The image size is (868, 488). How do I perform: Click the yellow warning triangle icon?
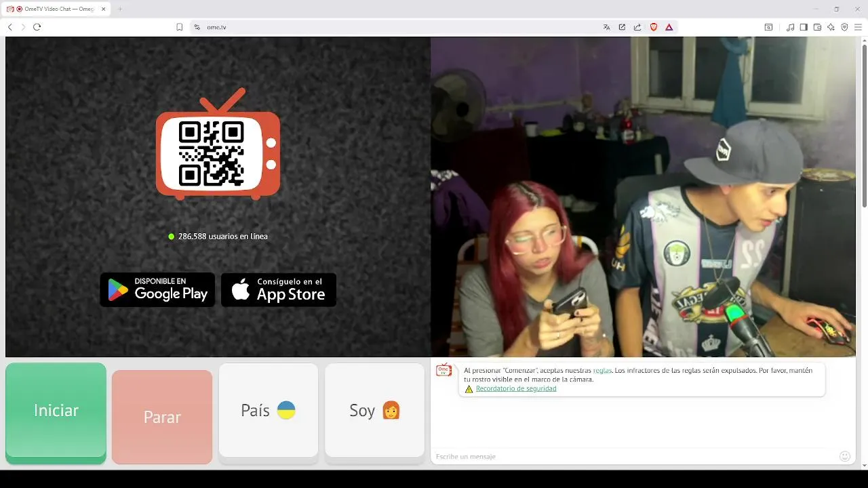coord(469,389)
